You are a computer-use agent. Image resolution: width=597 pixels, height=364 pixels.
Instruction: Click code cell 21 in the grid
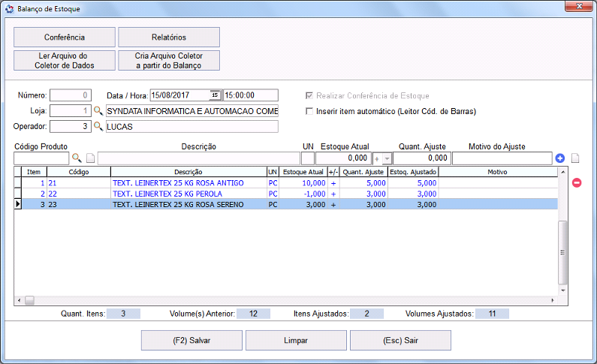pos(79,183)
